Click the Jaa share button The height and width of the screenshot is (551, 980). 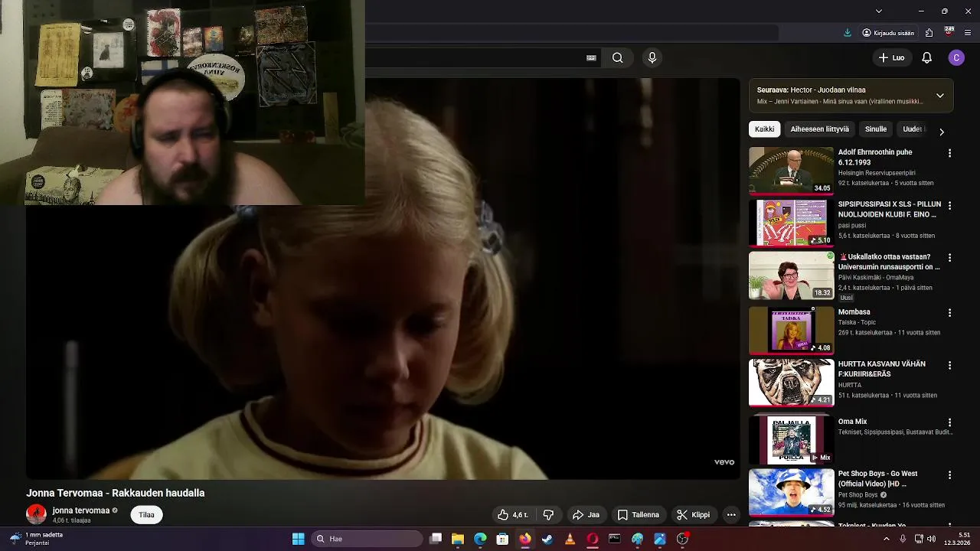pos(586,515)
